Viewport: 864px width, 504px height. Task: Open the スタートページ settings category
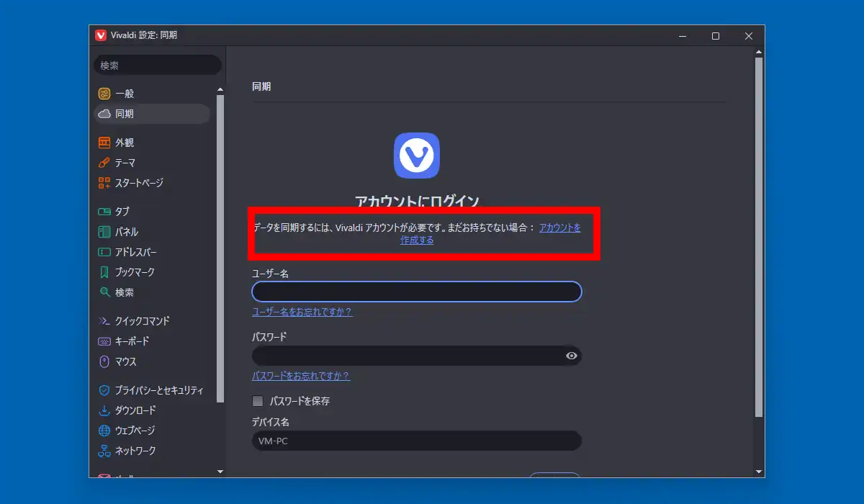[152, 183]
